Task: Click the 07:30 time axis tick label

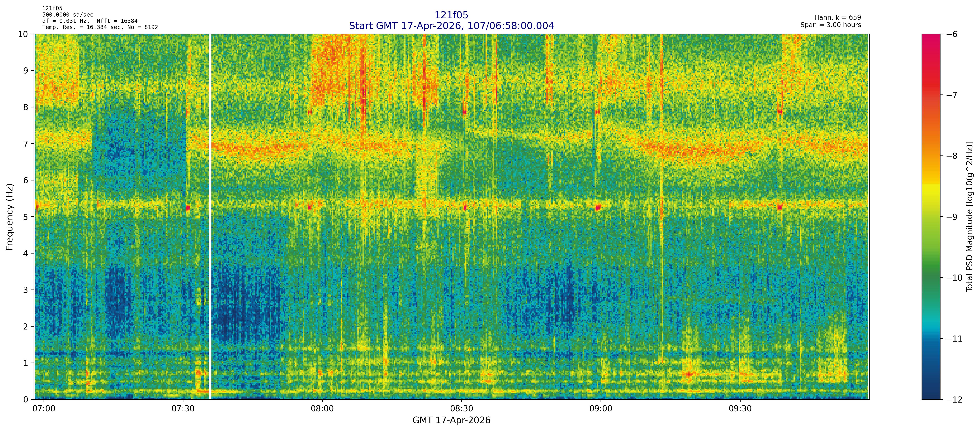Action: (183, 409)
